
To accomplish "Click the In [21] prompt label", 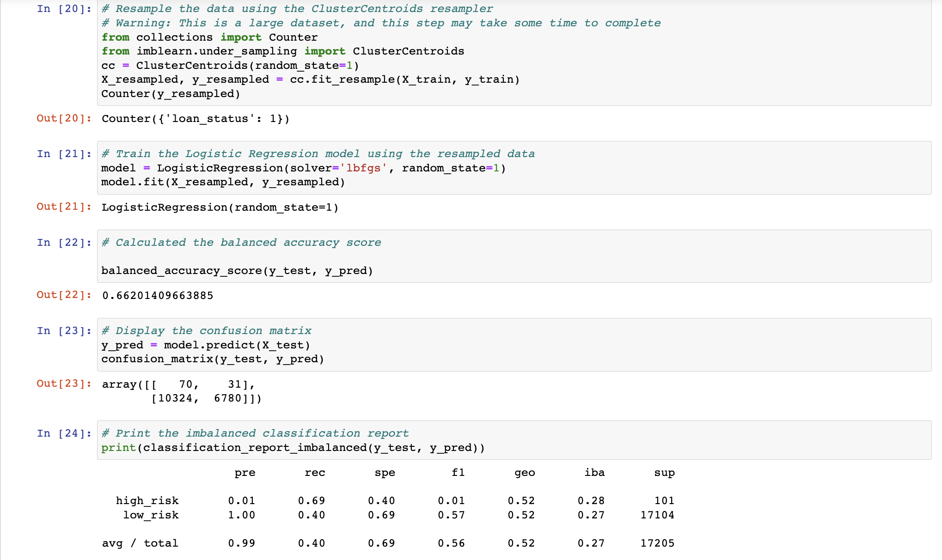I will pyautogui.click(x=64, y=153).
